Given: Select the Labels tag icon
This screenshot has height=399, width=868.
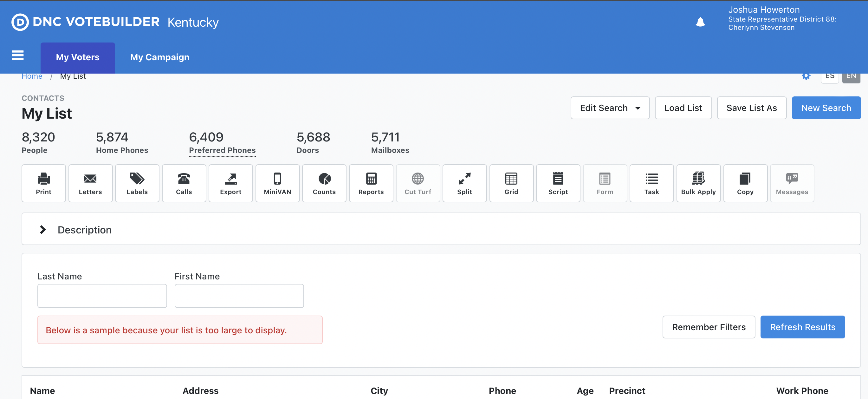Looking at the screenshot, I should tap(137, 183).
